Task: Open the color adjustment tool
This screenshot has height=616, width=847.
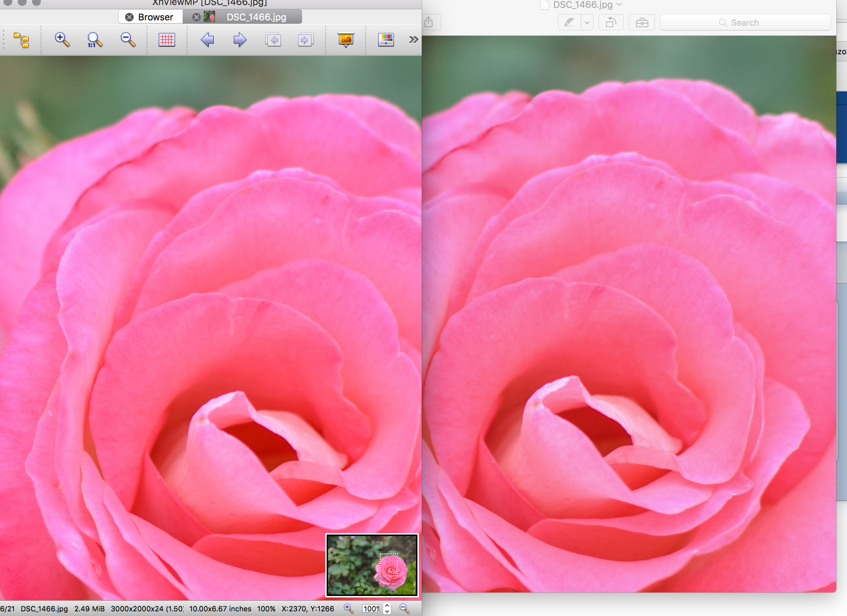Action: point(386,40)
